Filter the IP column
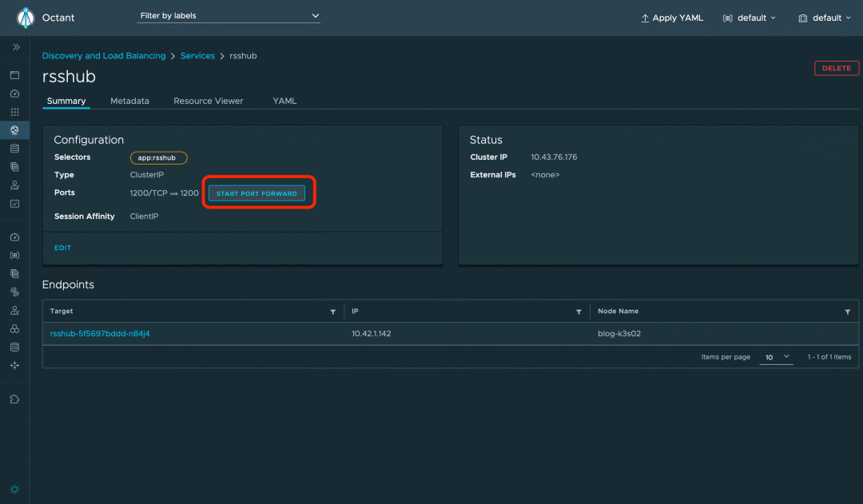 click(579, 312)
